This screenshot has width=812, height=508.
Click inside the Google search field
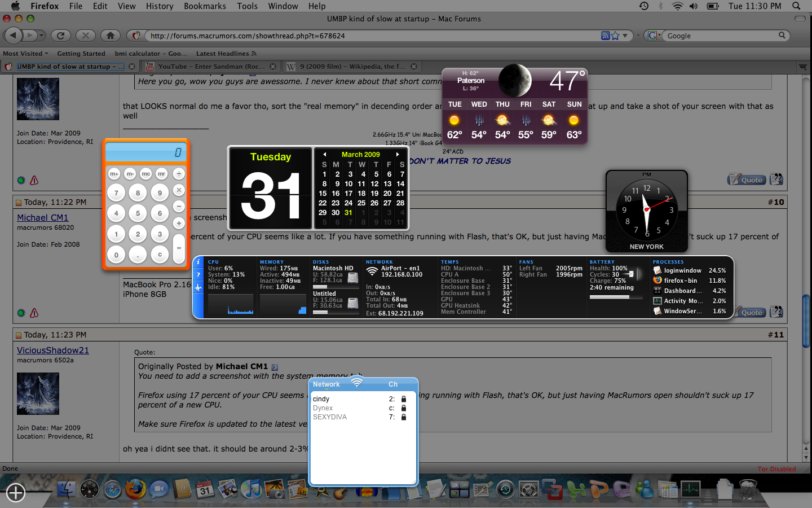click(721, 36)
